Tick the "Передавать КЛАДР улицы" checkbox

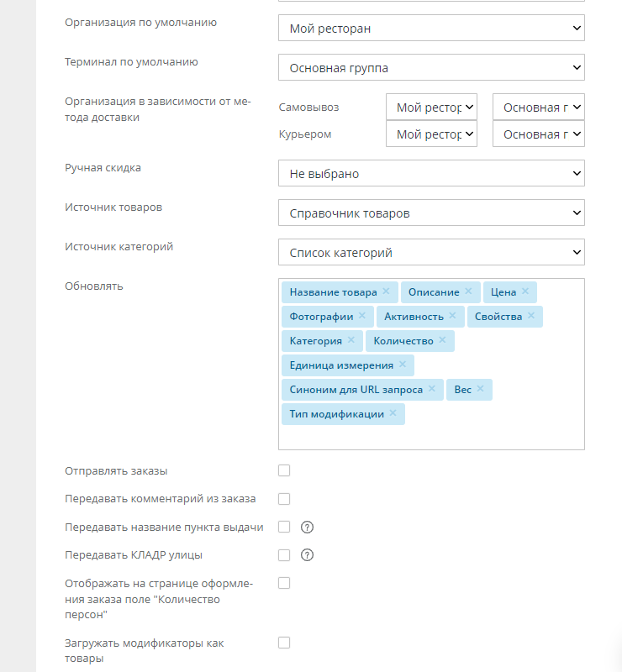(284, 555)
